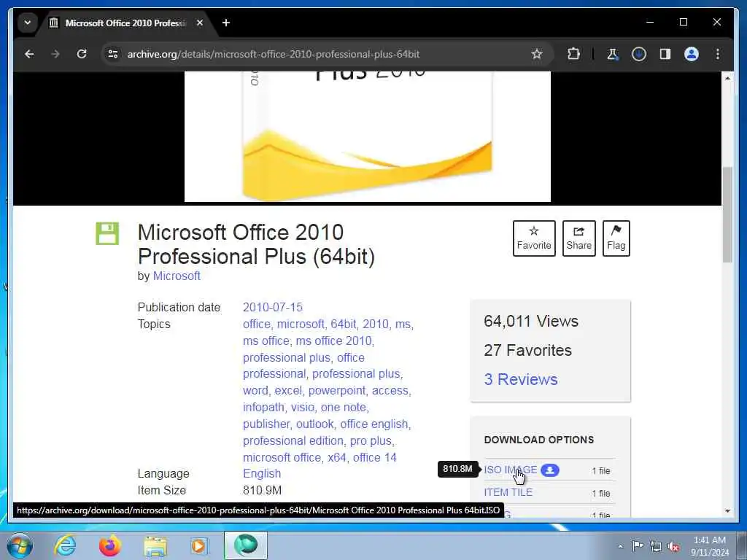
Task: Launch Firefox from taskbar
Action: tap(110, 545)
